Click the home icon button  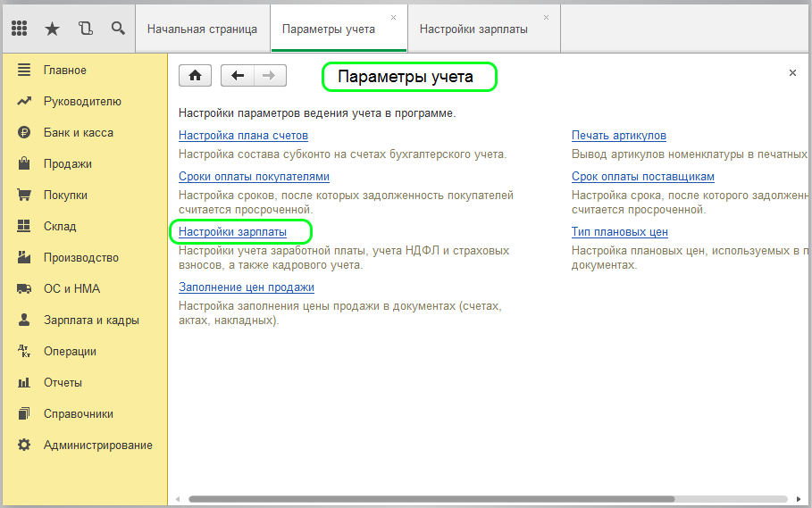195,76
